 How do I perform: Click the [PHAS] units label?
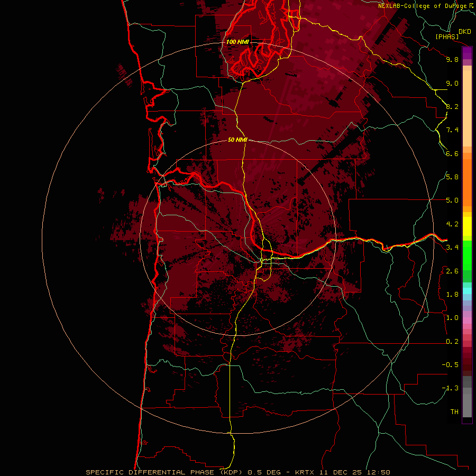click(447, 36)
